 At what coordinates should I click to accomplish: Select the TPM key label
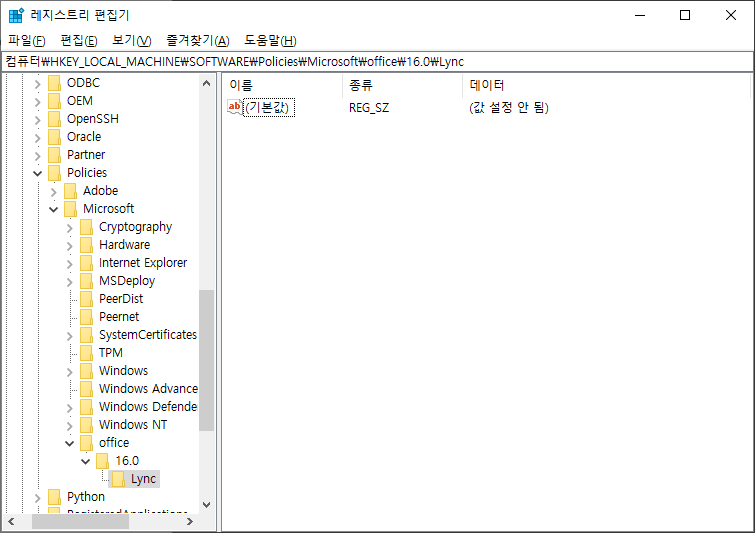[111, 352]
